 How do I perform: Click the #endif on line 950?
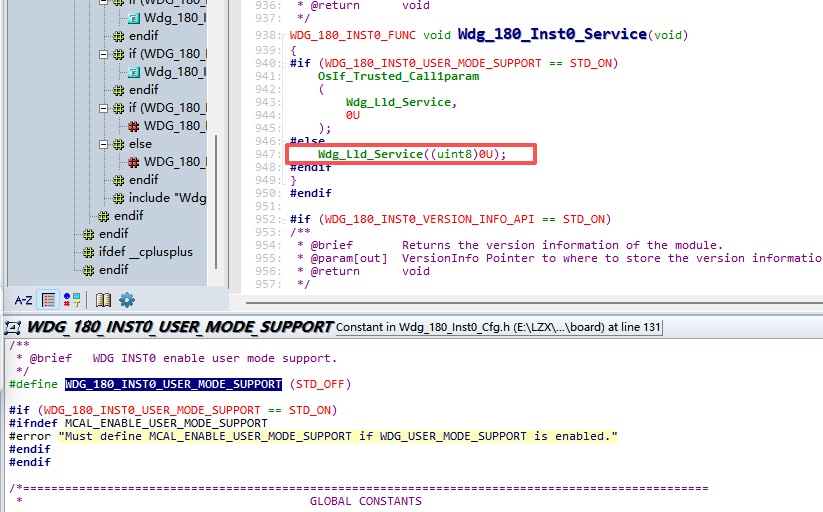point(311,193)
